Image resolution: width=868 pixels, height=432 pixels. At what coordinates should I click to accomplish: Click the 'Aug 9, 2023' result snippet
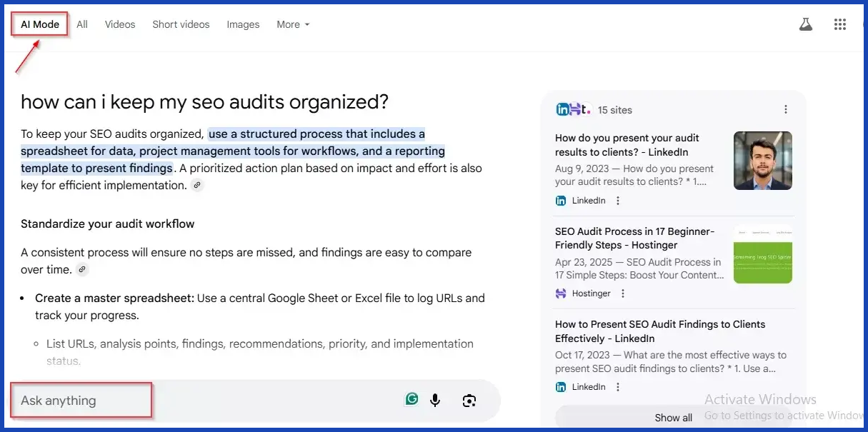[x=635, y=175]
